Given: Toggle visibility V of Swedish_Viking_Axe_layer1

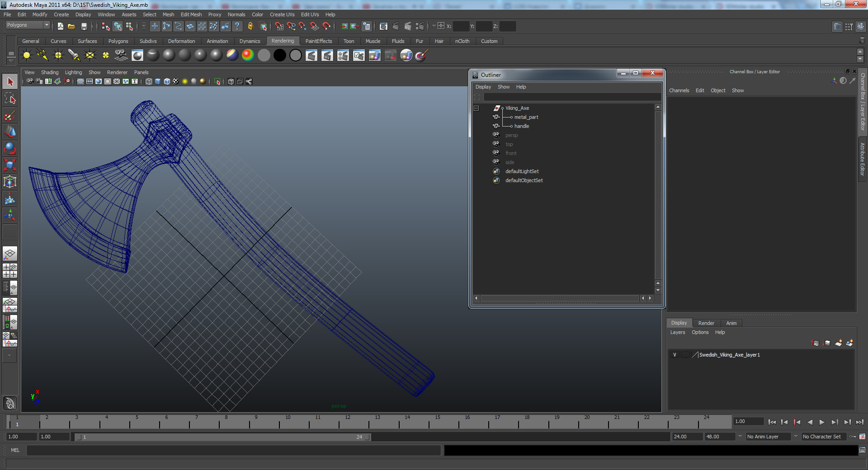Looking at the screenshot, I should (675, 355).
